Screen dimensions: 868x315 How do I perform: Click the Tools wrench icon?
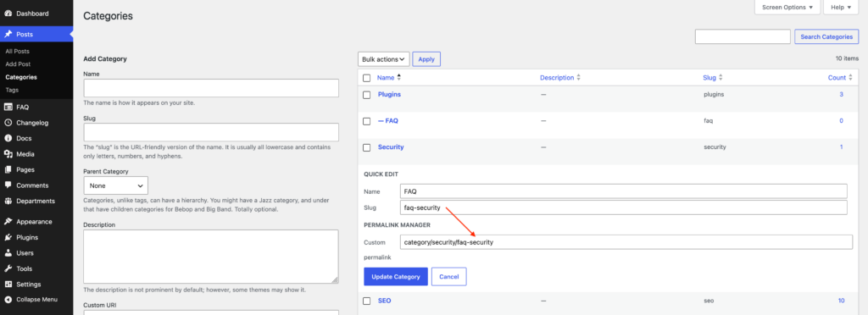point(8,268)
